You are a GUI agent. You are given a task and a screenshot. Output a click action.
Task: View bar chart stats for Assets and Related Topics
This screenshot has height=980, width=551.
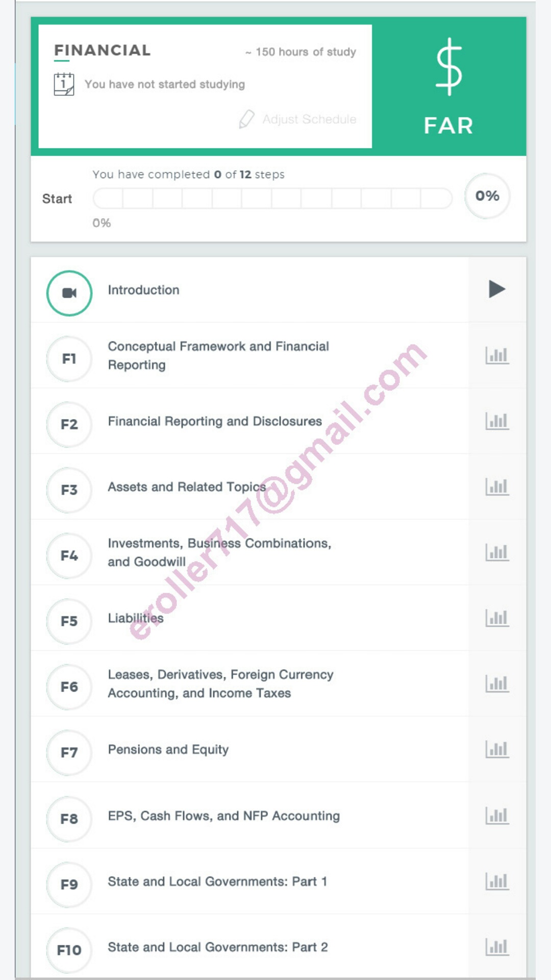tap(497, 487)
